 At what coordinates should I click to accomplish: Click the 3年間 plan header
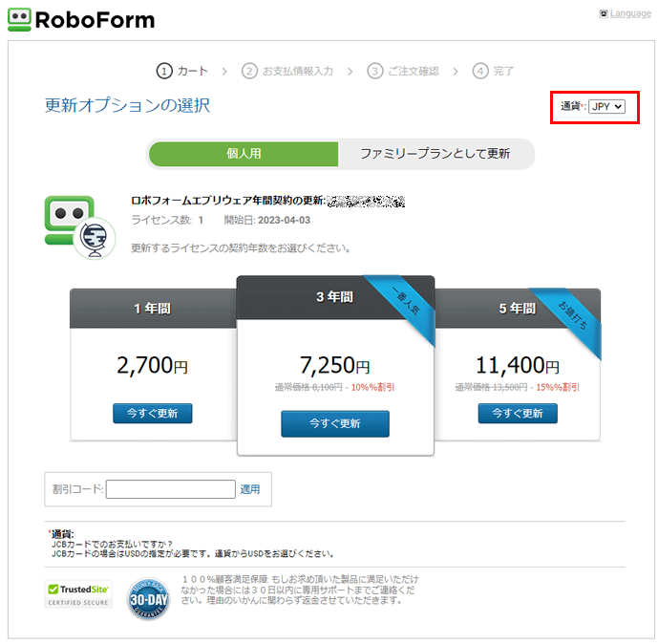click(335, 297)
